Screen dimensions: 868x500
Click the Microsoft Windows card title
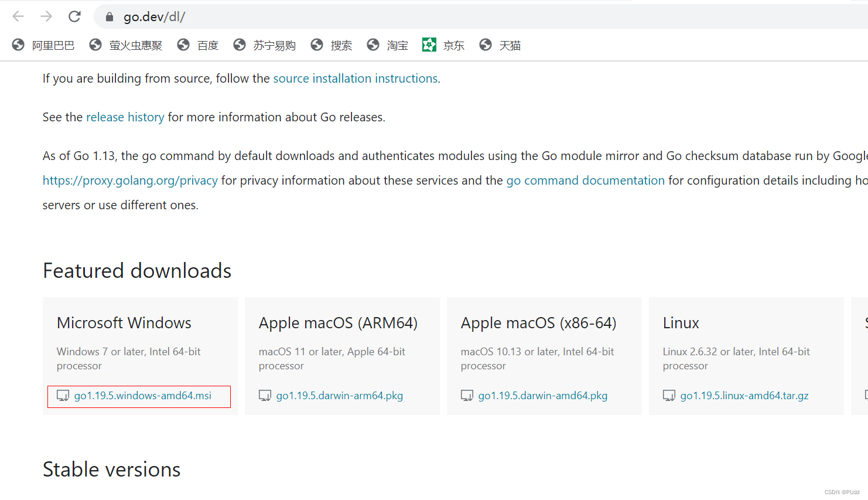pyautogui.click(x=124, y=323)
